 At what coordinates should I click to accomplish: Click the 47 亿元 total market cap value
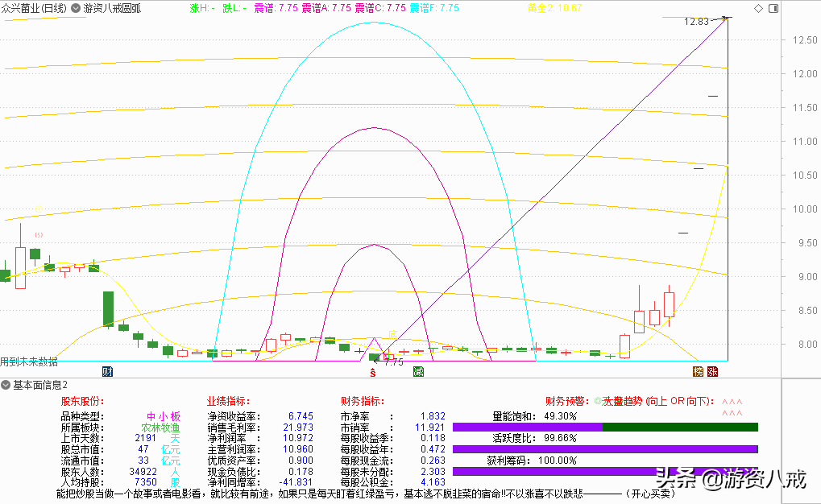coord(160,449)
